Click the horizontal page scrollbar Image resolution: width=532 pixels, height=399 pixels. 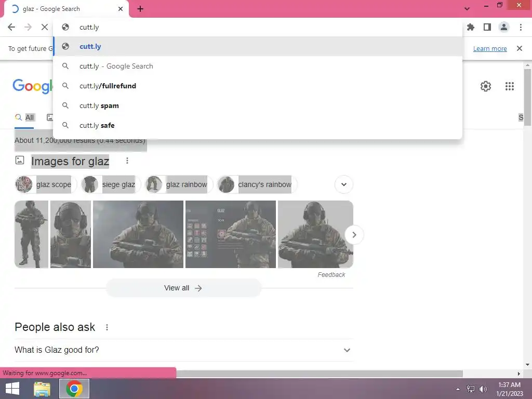[320, 374]
